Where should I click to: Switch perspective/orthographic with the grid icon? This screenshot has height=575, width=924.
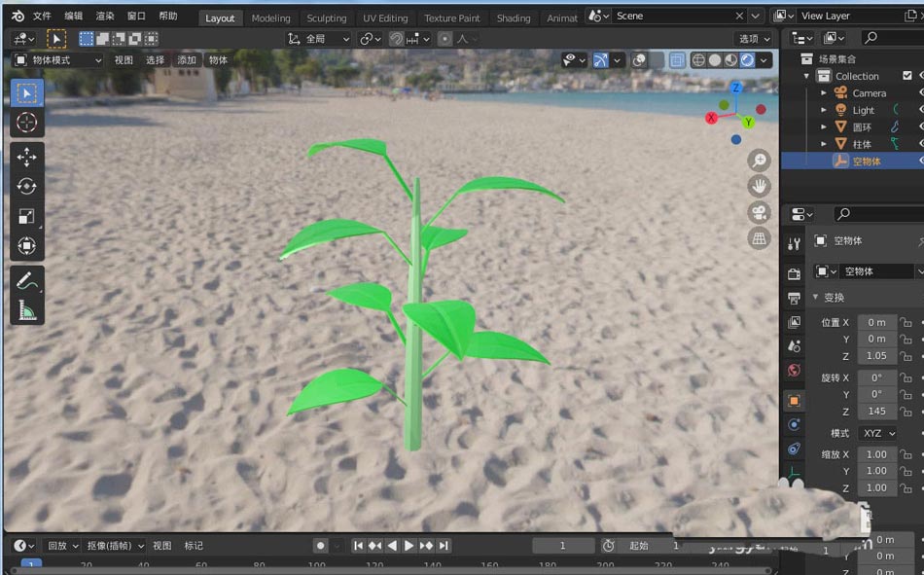pos(759,238)
